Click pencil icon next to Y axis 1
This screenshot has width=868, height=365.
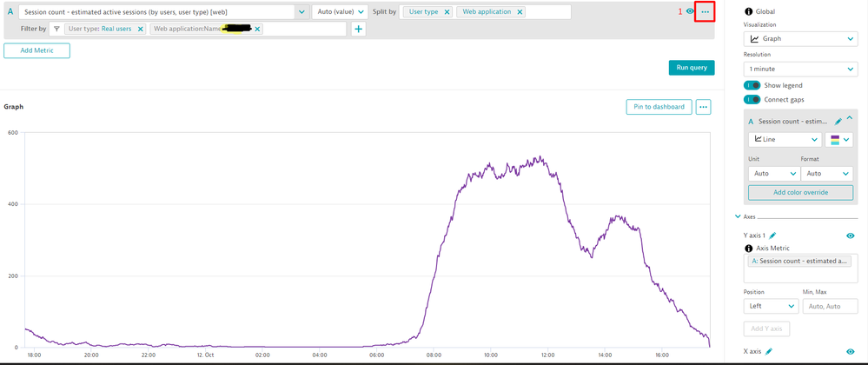coord(772,236)
